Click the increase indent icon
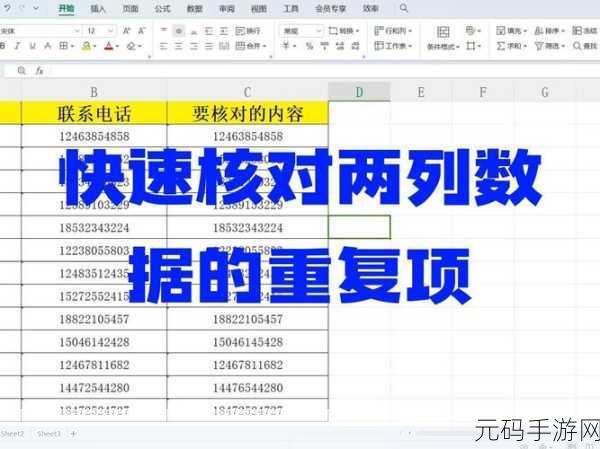 pos(224,31)
